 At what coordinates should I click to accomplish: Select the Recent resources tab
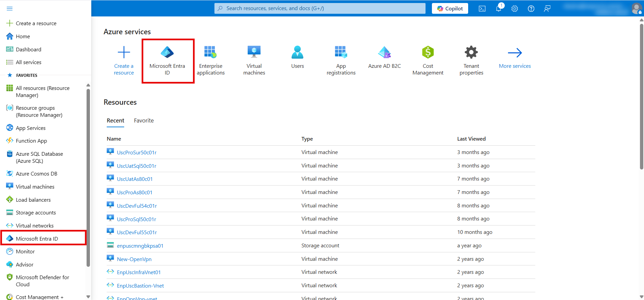click(115, 120)
